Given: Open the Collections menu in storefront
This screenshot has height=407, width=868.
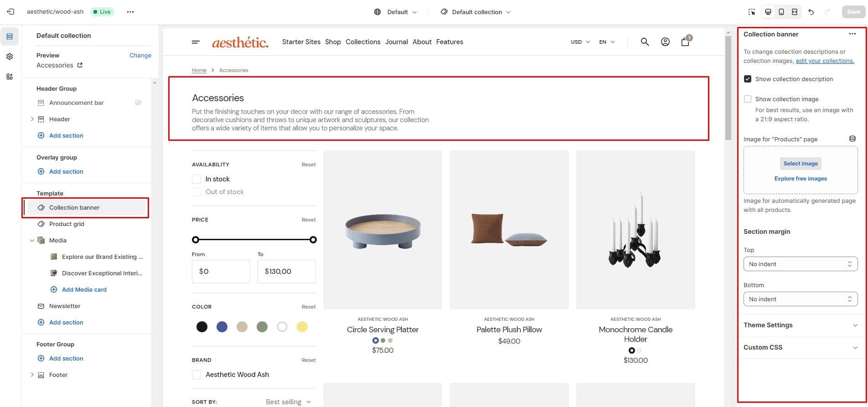Looking at the screenshot, I should tap(363, 42).
